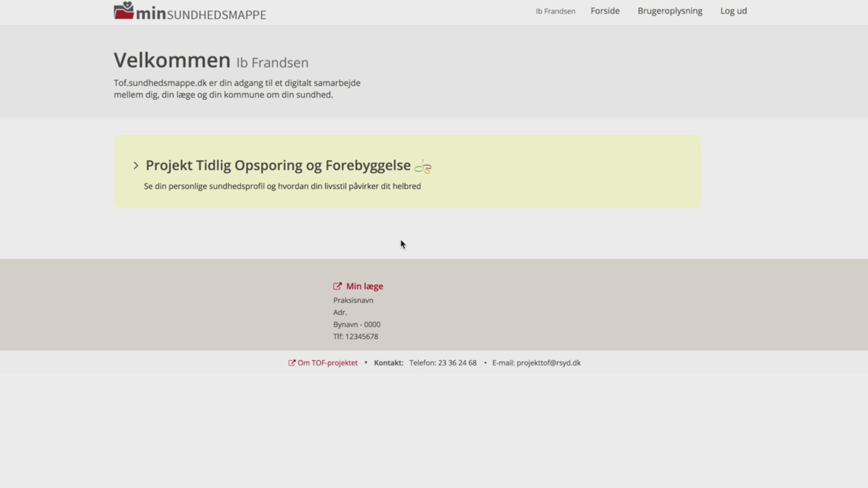Screen dimensions: 868x488
Task: Click the Velkommen heading
Action: (x=172, y=60)
